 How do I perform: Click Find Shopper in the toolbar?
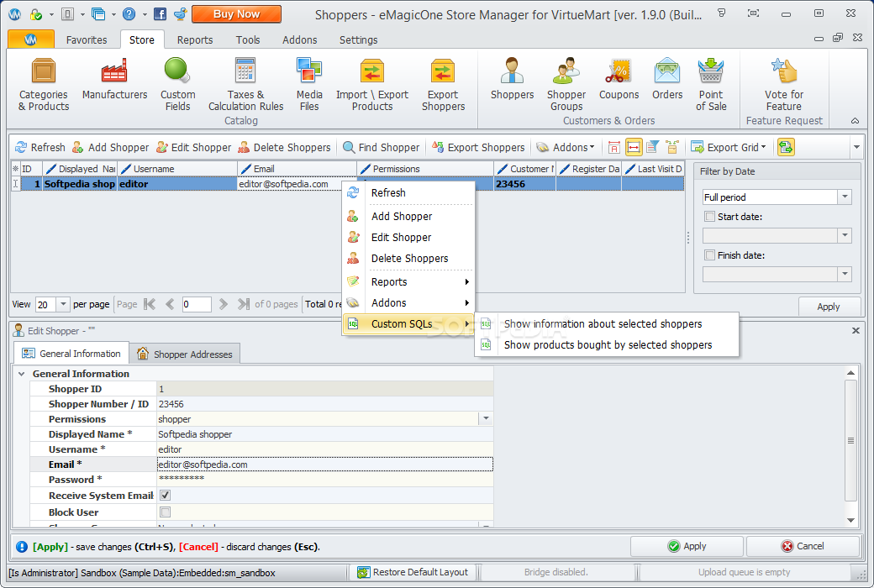(382, 147)
